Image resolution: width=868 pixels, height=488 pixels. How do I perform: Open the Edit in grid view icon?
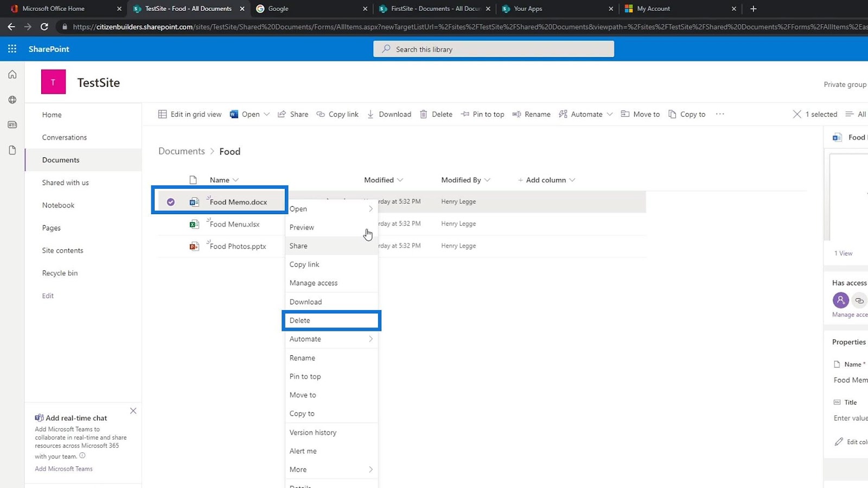tap(162, 114)
